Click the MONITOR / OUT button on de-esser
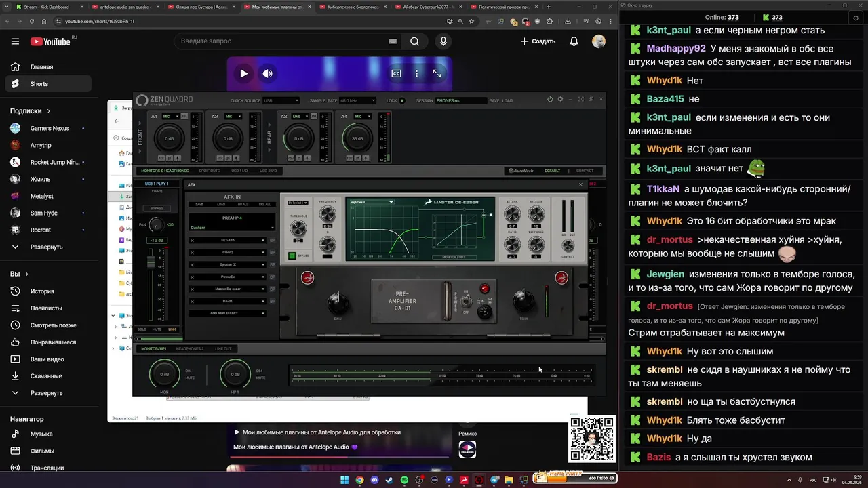This screenshot has width=868, height=488. 454,257
